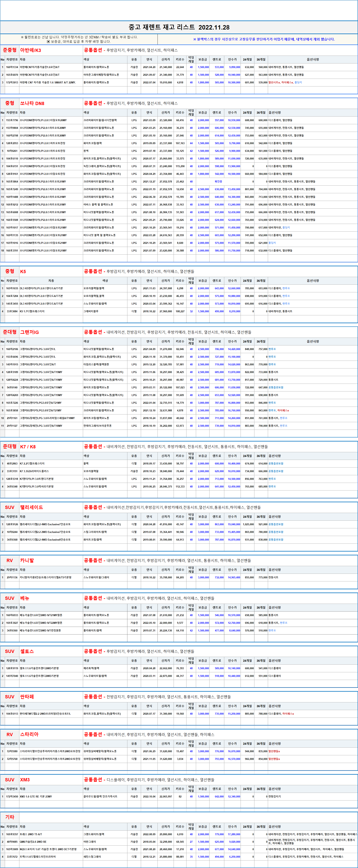Click plate 165호6070 in the 아반떼 table
Image resolution: width=358 pixels, height=868 pixels.
click(x=12, y=75)
